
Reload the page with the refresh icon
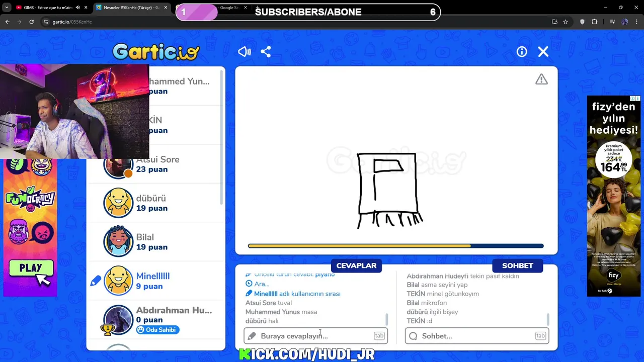click(x=31, y=22)
